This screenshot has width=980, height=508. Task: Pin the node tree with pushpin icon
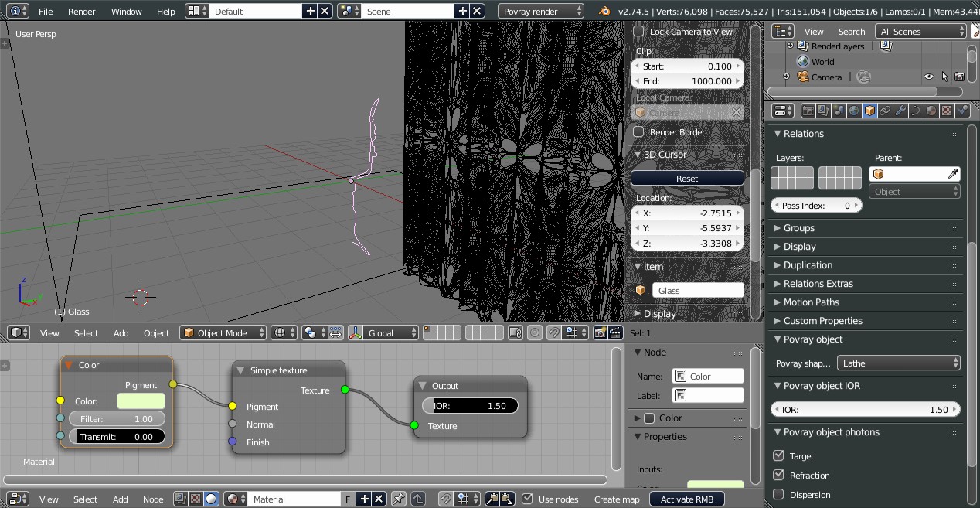pyautogui.click(x=399, y=499)
